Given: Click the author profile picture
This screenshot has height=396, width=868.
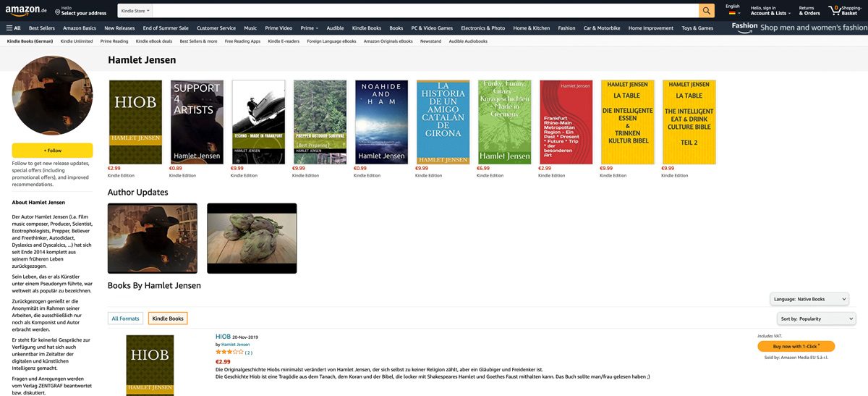Looking at the screenshot, I should (52, 96).
